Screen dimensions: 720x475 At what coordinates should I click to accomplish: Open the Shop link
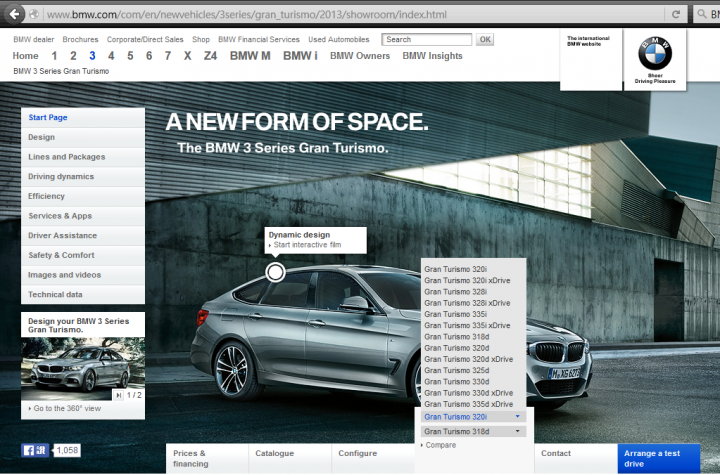click(201, 40)
